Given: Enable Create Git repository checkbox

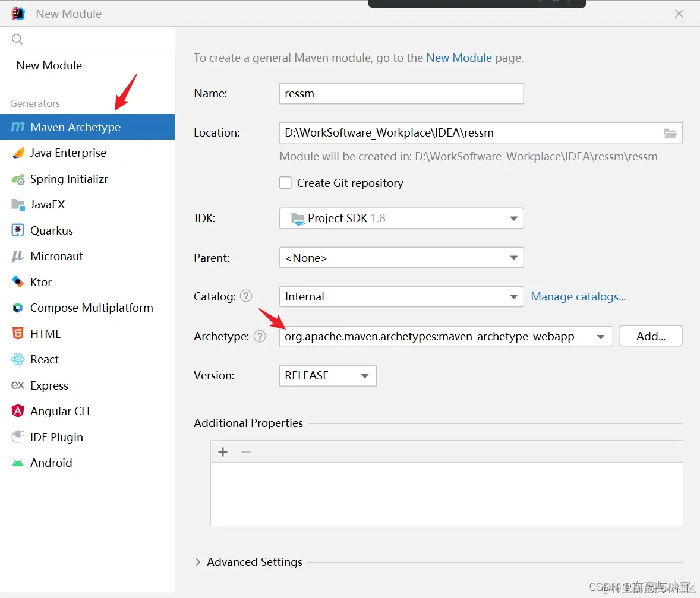Looking at the screenshot, I should tap(285, 183).
